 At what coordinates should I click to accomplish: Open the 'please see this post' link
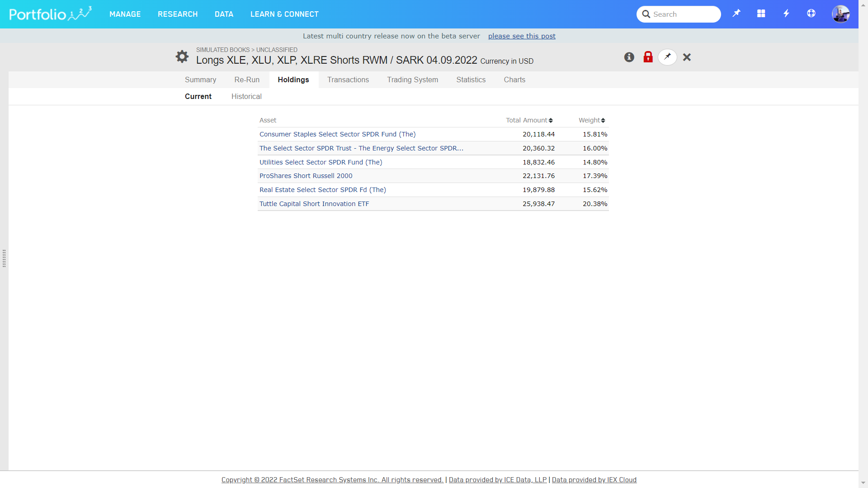coord(522,36)
